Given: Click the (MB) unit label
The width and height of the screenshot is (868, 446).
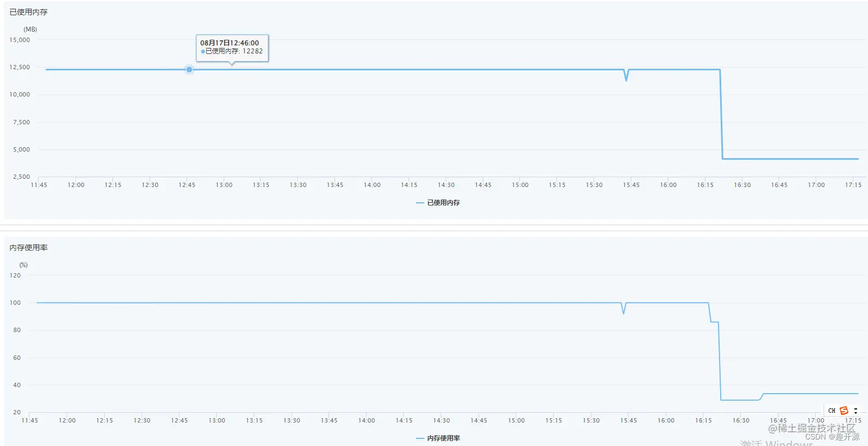Looking at the screenshot, I should (x=30, y=29).
